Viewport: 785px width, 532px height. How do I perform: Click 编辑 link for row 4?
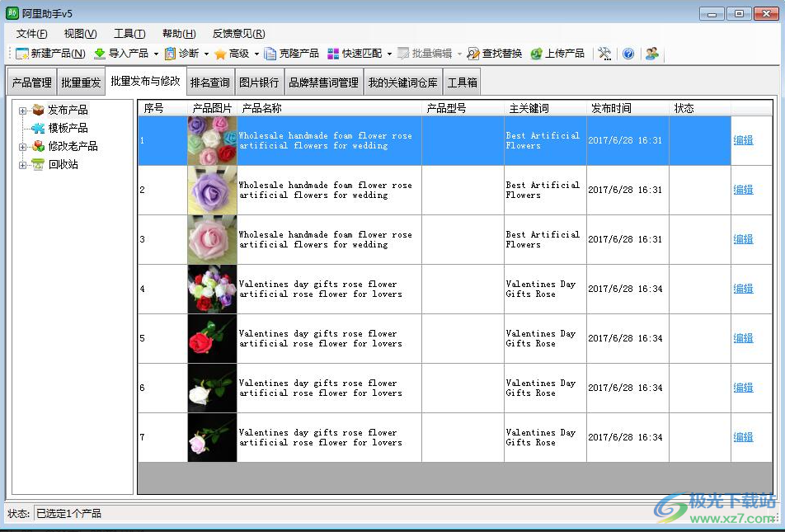(743, 289)
